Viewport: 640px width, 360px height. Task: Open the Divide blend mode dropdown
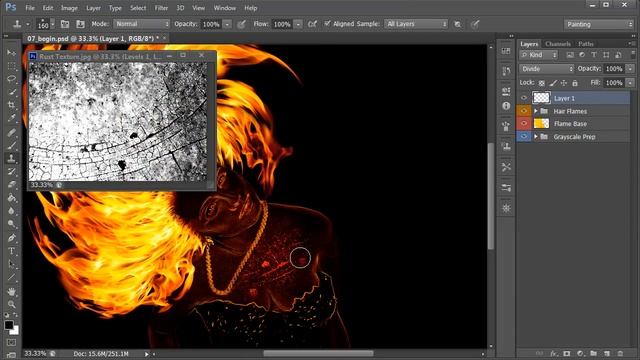point(547,69)
